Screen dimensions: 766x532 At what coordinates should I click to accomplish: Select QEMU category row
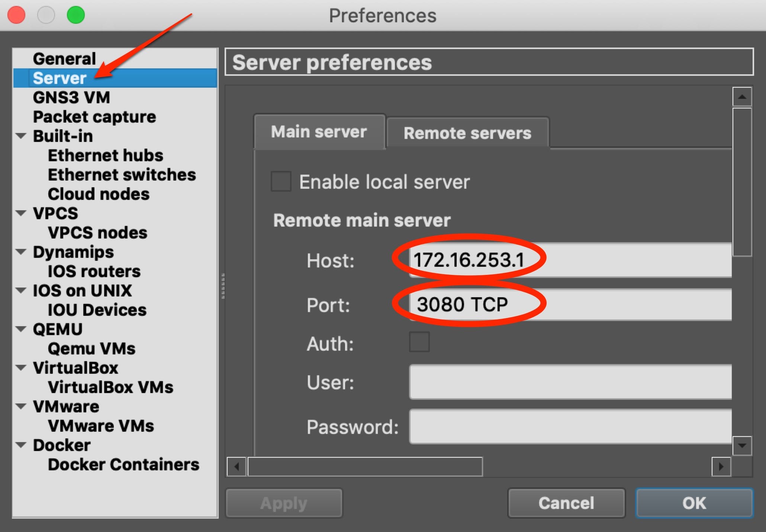(x=115, y=329)
